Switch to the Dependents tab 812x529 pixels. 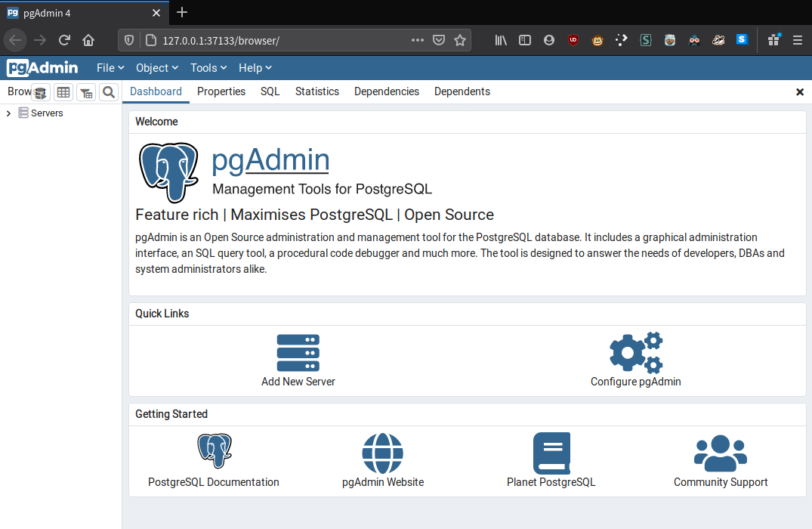coord(462,91)
